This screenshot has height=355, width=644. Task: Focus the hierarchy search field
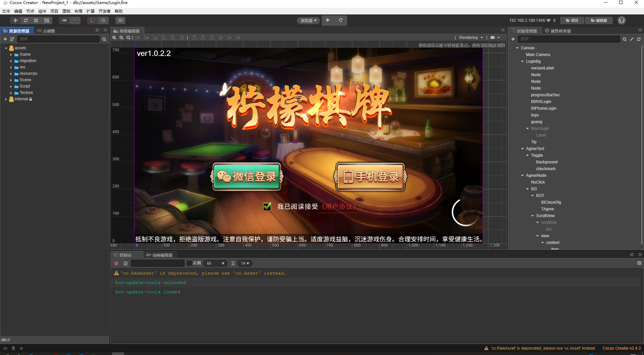coord(569,39)
